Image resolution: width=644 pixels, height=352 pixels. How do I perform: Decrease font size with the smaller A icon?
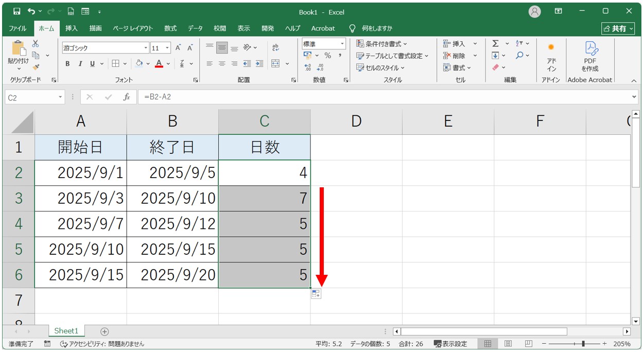(x=189, y=48)
